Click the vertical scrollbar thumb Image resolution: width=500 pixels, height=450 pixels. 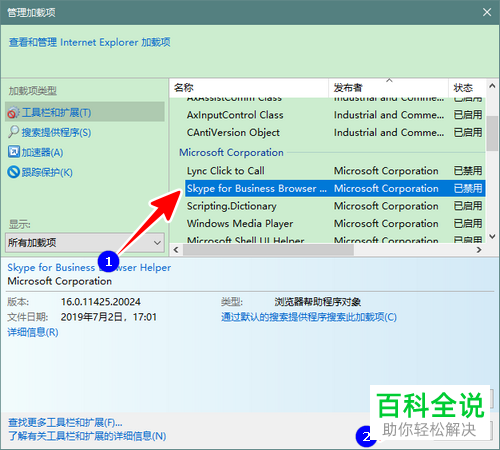492,133
